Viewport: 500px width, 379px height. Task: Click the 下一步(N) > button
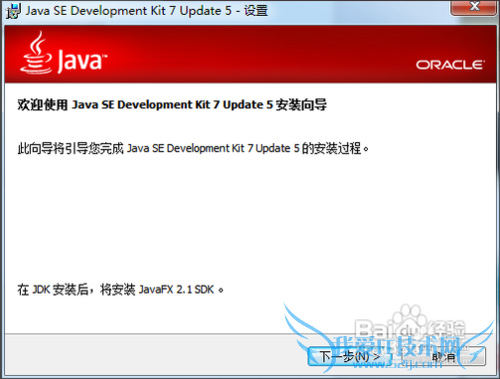click(350, 356)
